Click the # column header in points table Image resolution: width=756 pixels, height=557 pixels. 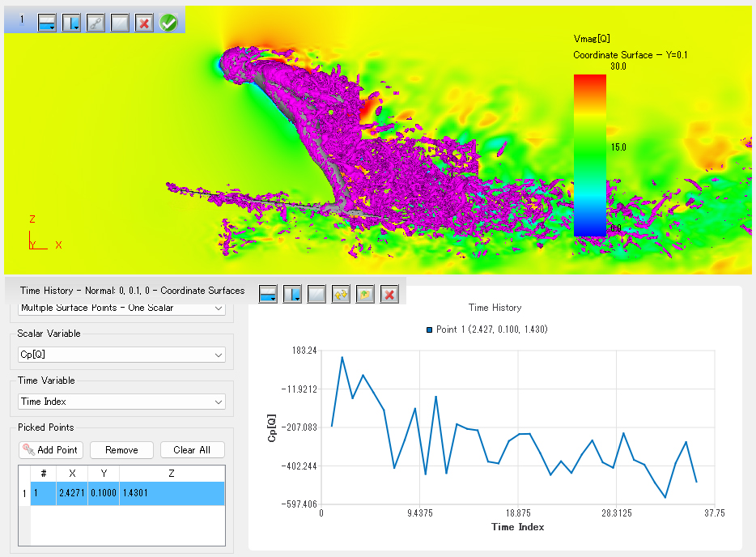(x=44, y=474)
